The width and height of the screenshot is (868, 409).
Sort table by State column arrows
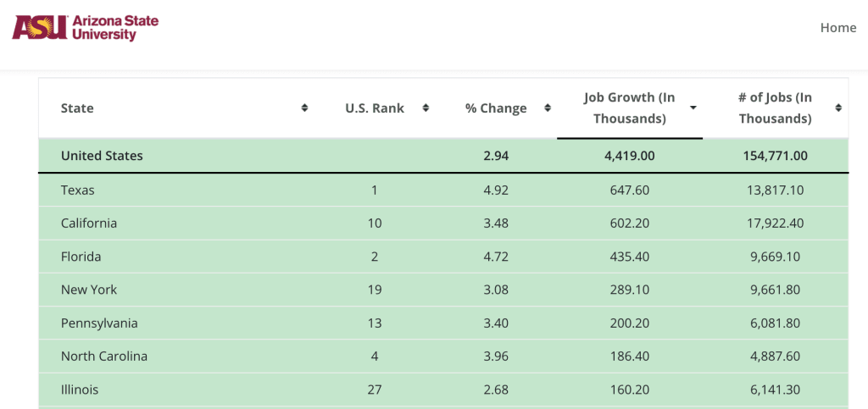304,108
